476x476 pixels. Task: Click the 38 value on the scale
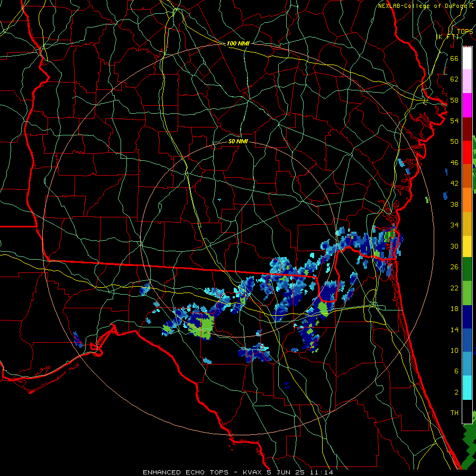[x=454, y=204]
